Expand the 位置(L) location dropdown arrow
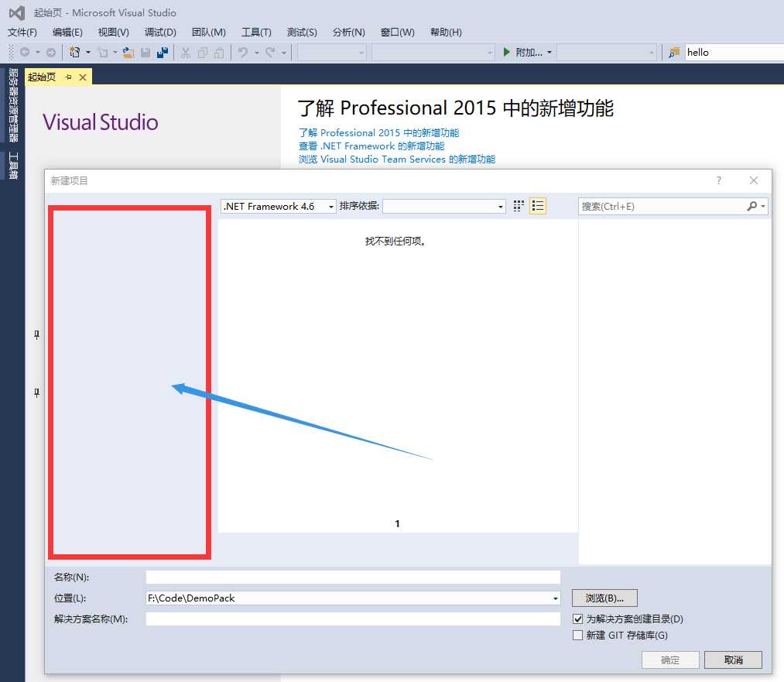 [556, 598]
